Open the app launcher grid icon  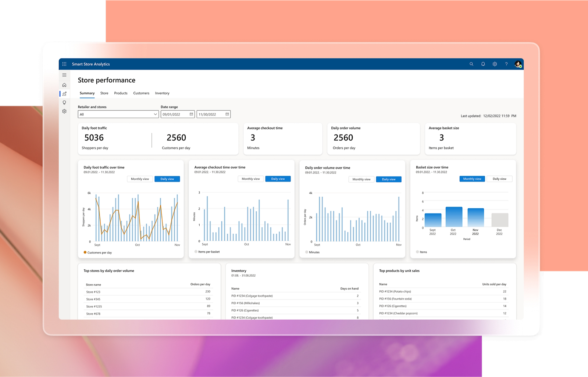[x=64, y=64]
